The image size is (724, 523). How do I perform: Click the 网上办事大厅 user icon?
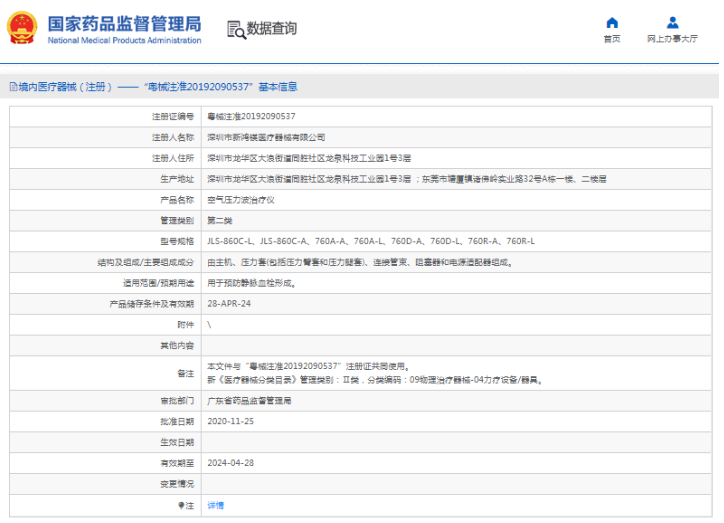(672, 23)
